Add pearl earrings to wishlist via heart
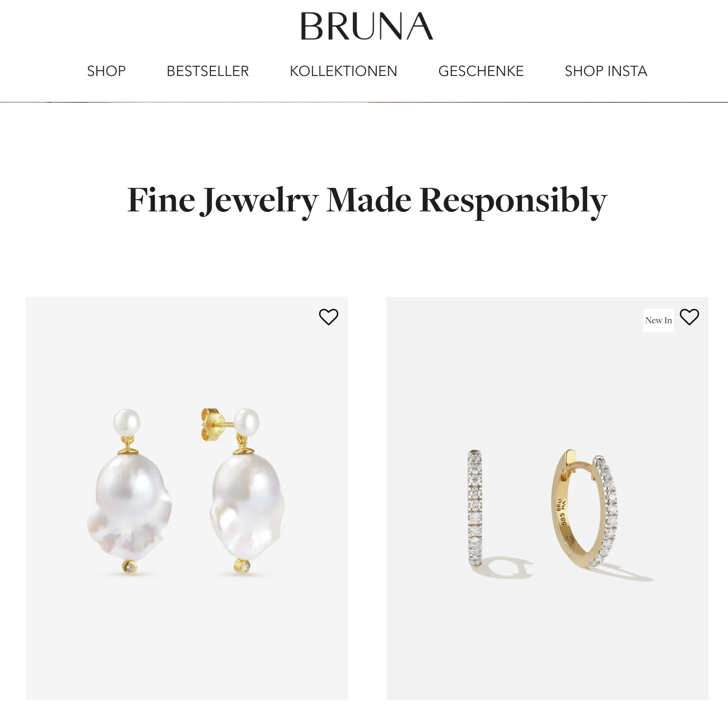 (329, 317)
